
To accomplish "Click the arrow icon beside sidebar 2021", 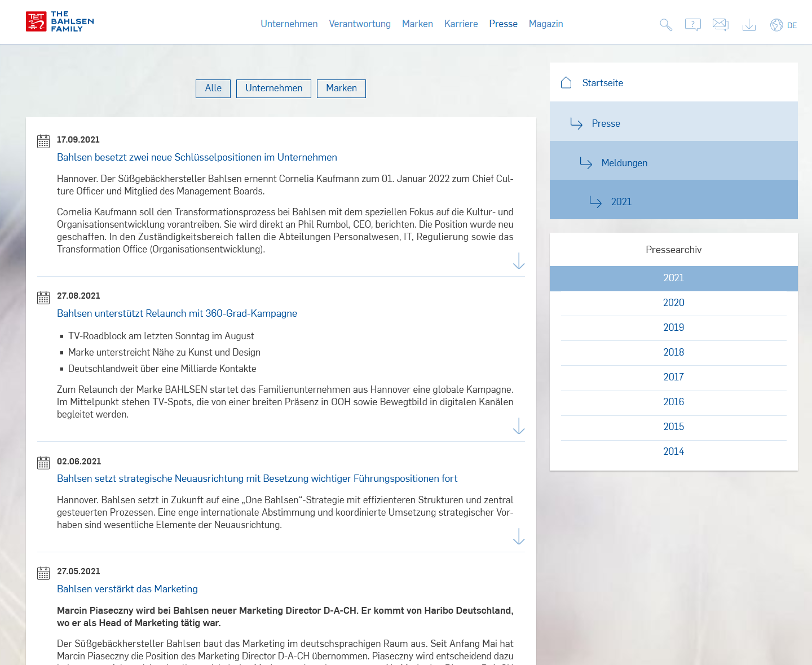I will [x=595, y=202].
